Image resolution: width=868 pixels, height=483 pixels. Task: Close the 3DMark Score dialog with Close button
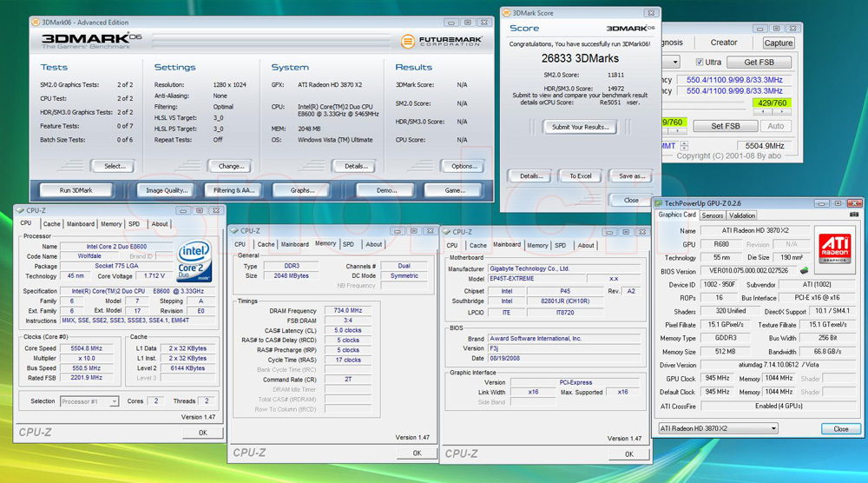tap(631, 201)
